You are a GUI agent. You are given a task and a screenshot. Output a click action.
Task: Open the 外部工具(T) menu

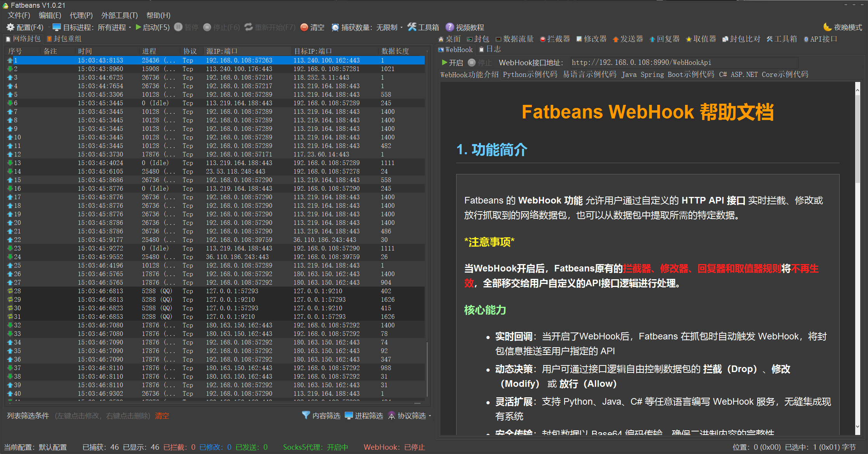[118, 15]
